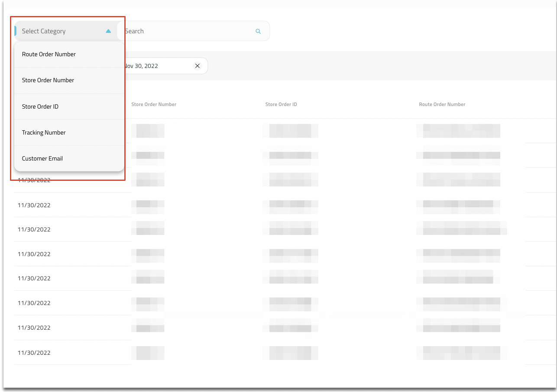Focus the Search text field
The width and height of the screenshot is (557, 392).
pyautogui.click(x=186, y=31)
